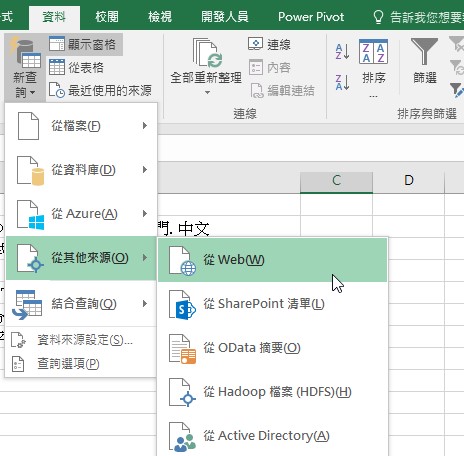Screen dimensions: 464x456
Task: Toggle the 篩選 filter funnel button
Action: tap(424, 61)
